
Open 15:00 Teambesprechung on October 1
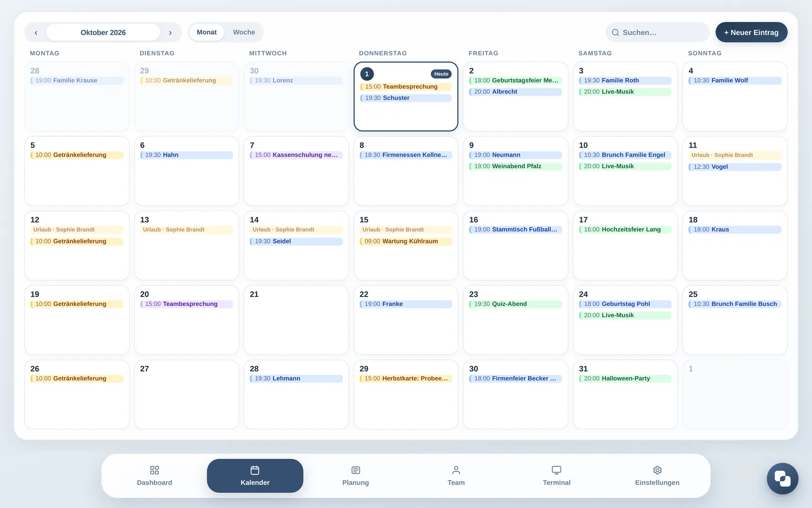406,87
